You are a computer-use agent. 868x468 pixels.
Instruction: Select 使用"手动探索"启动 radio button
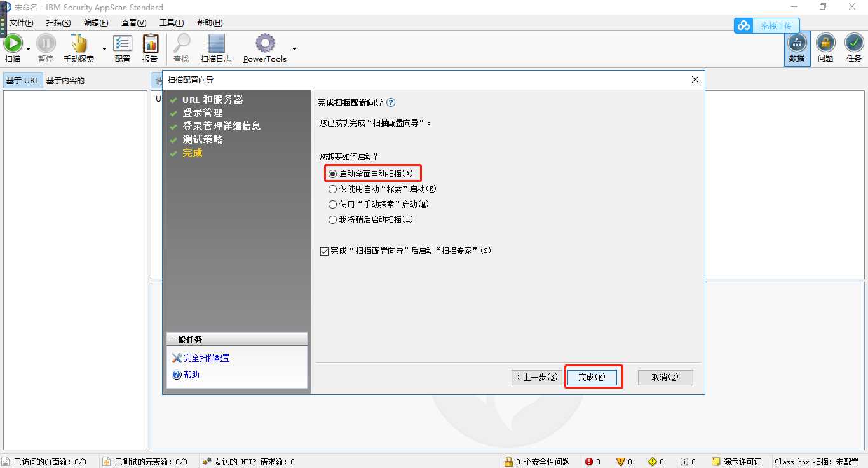coord(332,204)
